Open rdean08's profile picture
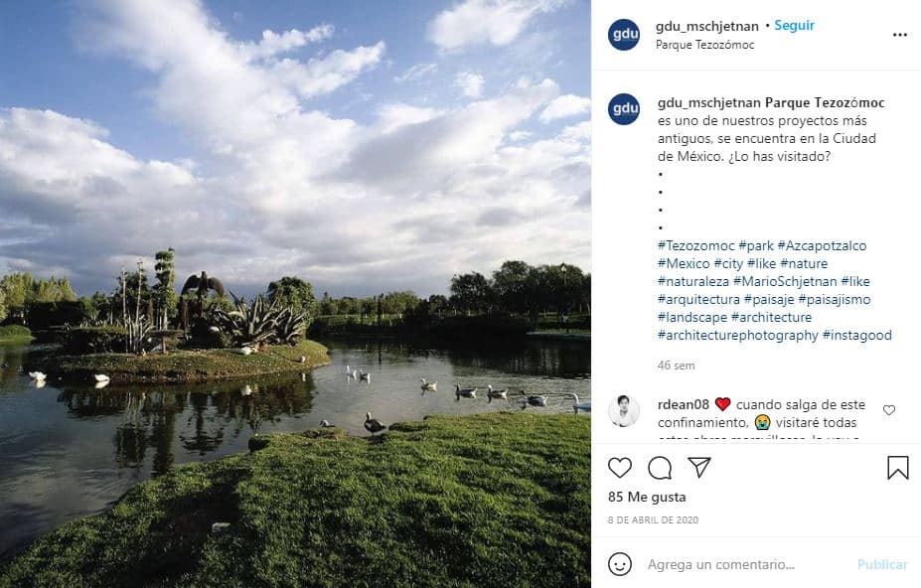Screen dimensions: 921x588 click(x=624, y=410)
